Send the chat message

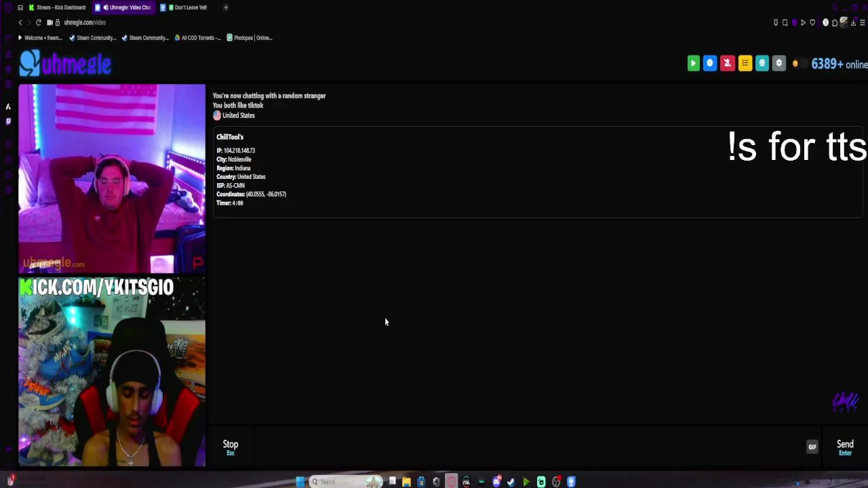845,447
